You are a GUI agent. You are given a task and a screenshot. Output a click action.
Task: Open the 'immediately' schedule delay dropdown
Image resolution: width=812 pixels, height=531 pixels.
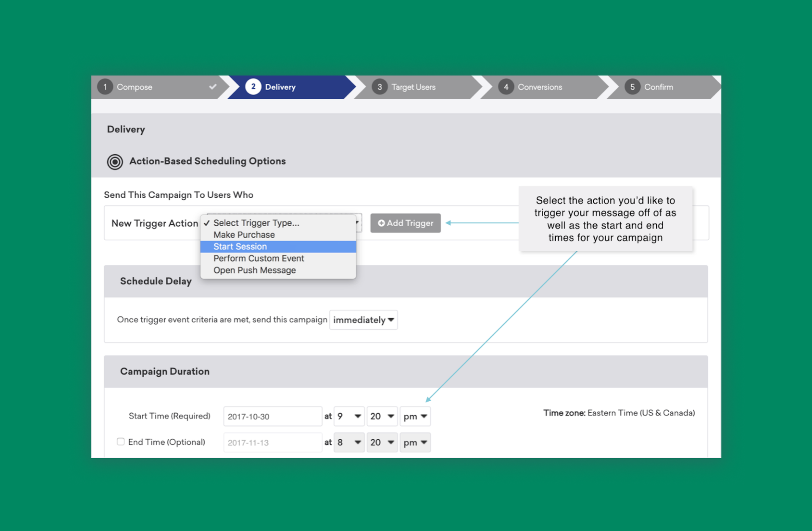tap(363, 320)
